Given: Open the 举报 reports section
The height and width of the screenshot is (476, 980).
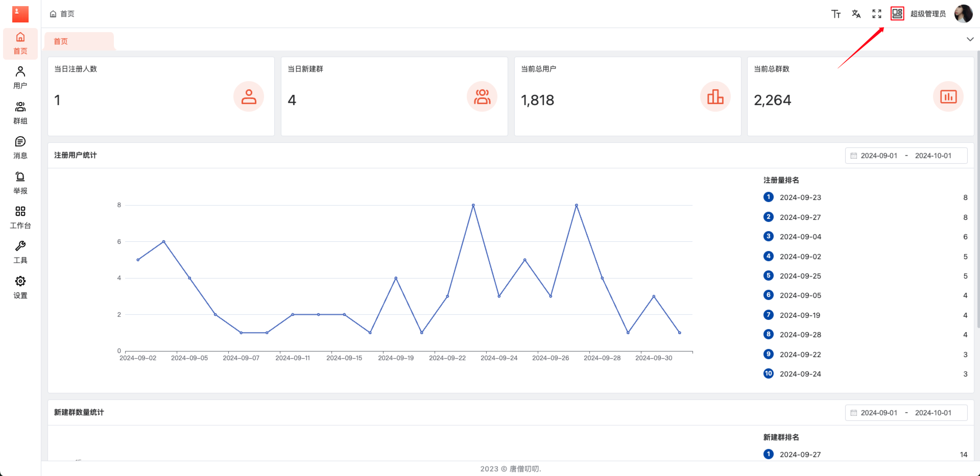Looking at the screenshot, I should coord(20,183).
